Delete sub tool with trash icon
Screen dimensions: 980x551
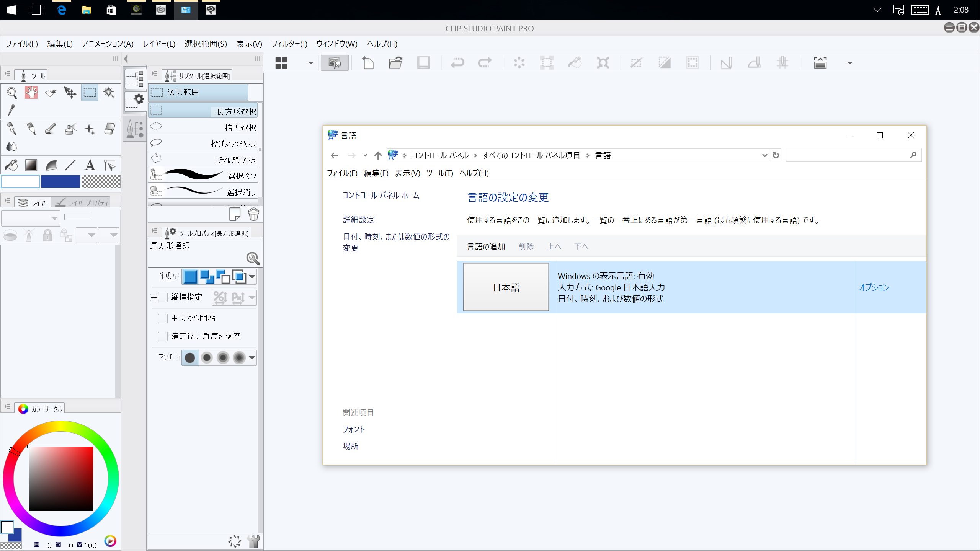pos(253,214)
